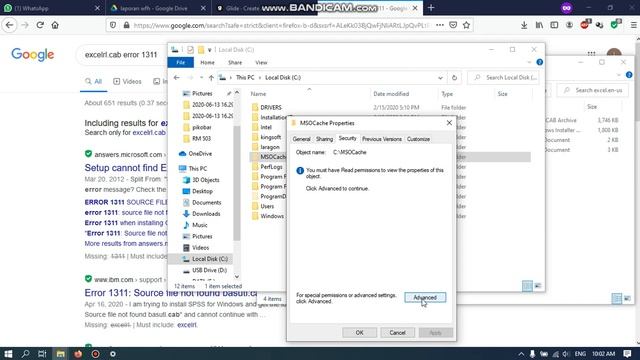Click Cancel in MSOCache Properties dialog
This screenshot has width=640, height=360.
click(x=397, y=333)
